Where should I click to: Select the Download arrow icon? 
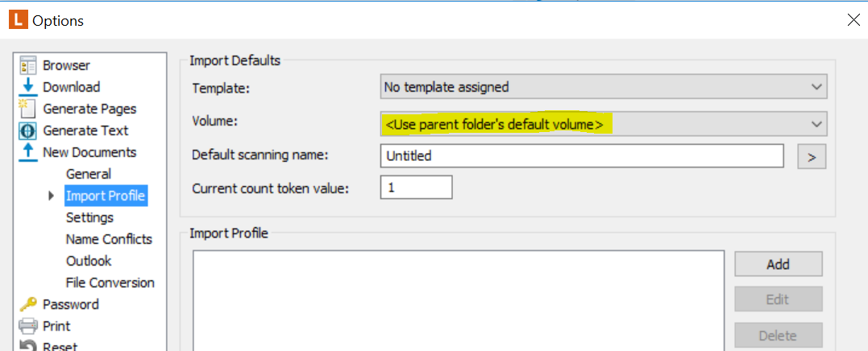tap(27, 87)
